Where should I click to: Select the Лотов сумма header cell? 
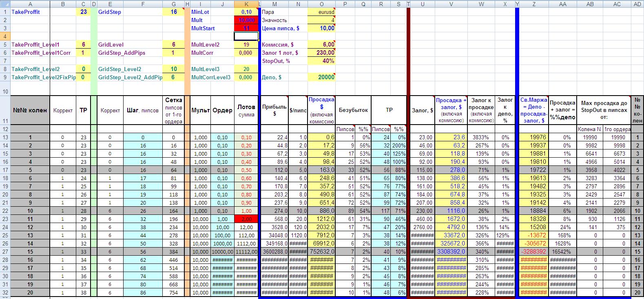[246, 110]
